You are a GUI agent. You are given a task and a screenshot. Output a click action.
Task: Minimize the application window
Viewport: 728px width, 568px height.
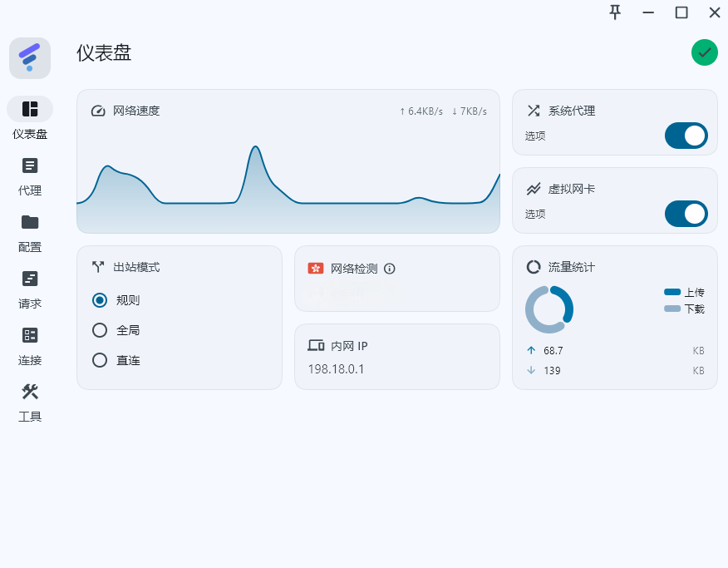(648, 12)
